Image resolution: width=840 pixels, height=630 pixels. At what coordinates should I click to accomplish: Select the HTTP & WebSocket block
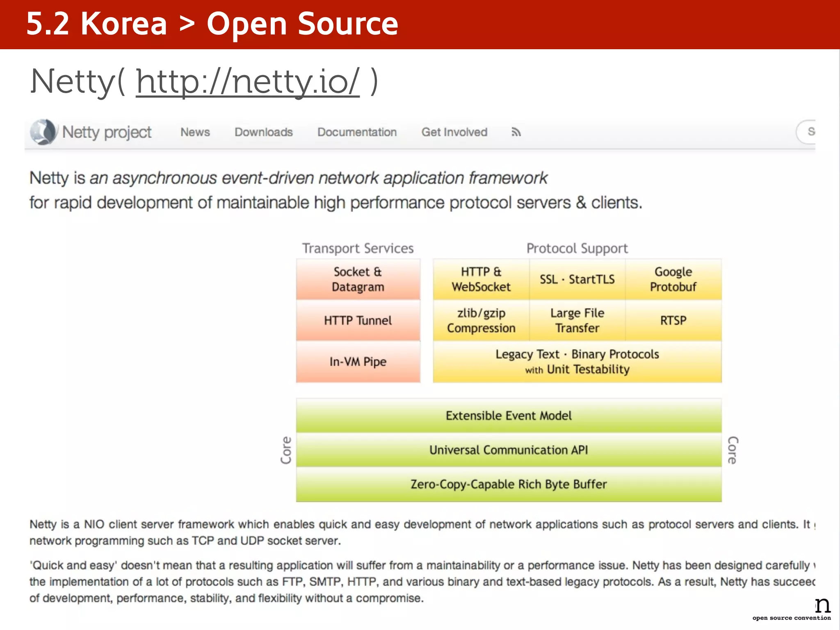click(x=481, y=279)
